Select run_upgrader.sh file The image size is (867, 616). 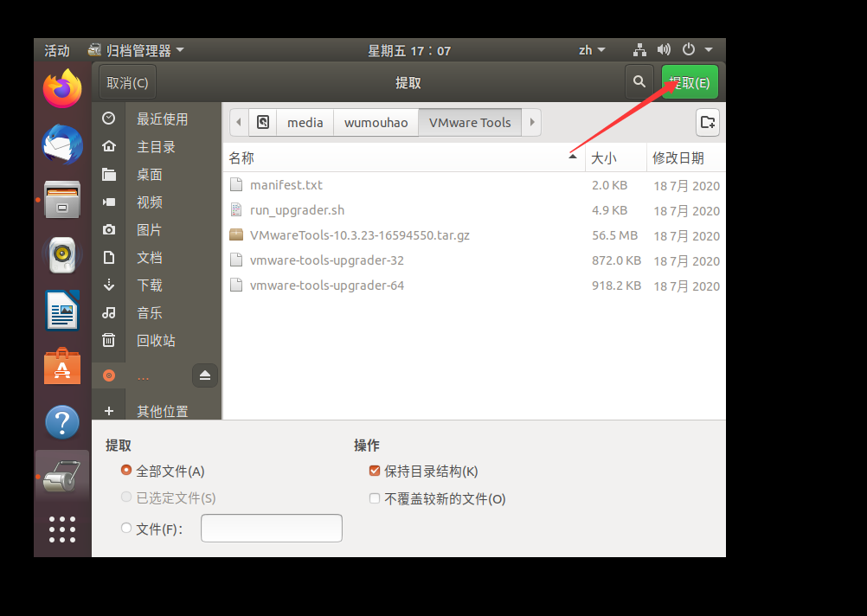(474, 210)
